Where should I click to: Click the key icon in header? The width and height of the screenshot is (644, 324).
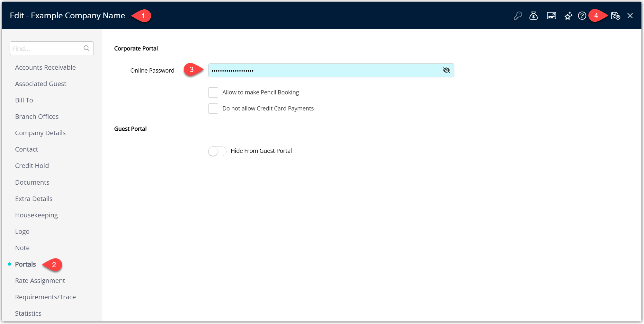(518, 16)
